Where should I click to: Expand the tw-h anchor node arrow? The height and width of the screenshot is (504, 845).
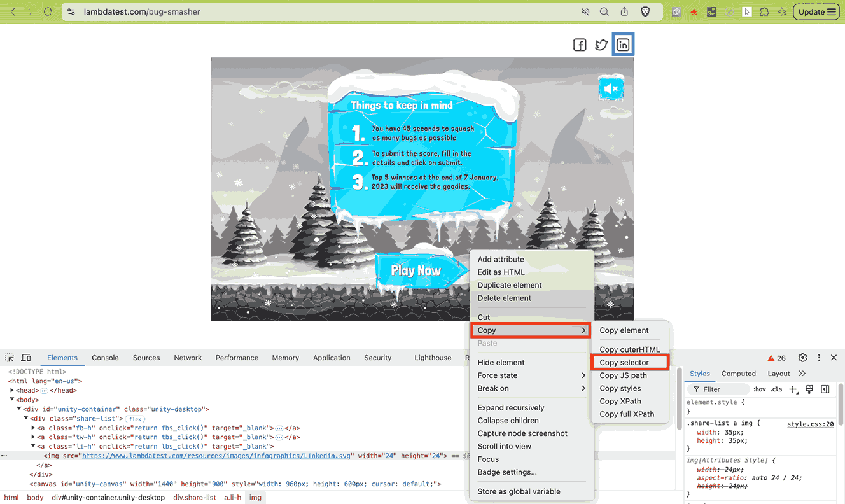(x=33, y=437)
